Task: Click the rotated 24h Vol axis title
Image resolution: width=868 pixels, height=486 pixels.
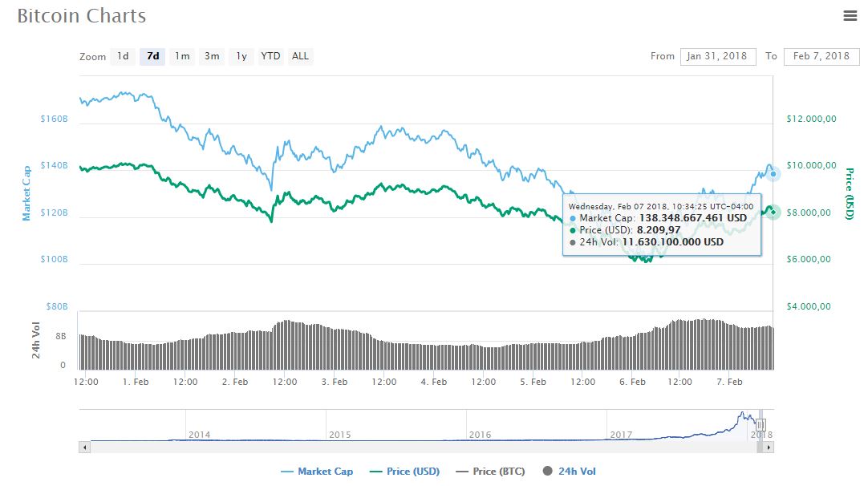Action: [36, 340]
